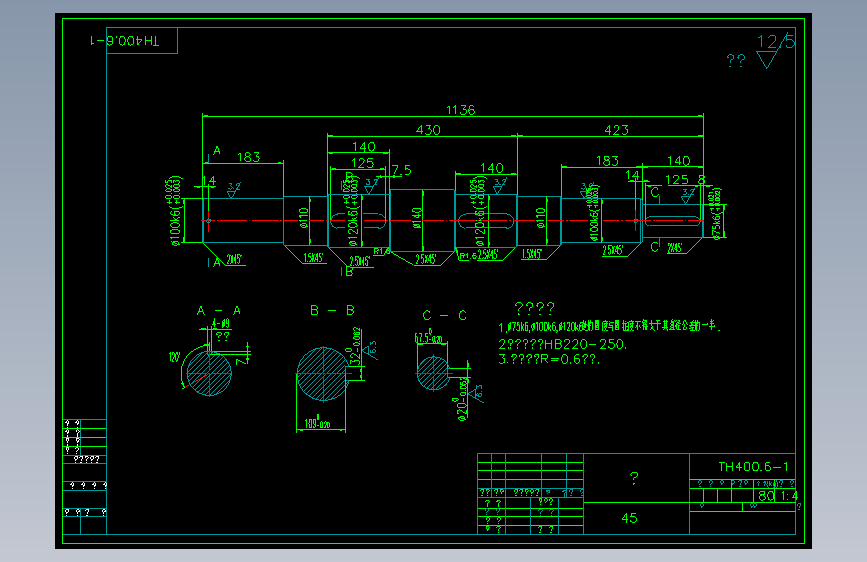Viewport: 867px width, 562px height.
Task: Click the A - A section title
Action: click(x=219, y=311)
